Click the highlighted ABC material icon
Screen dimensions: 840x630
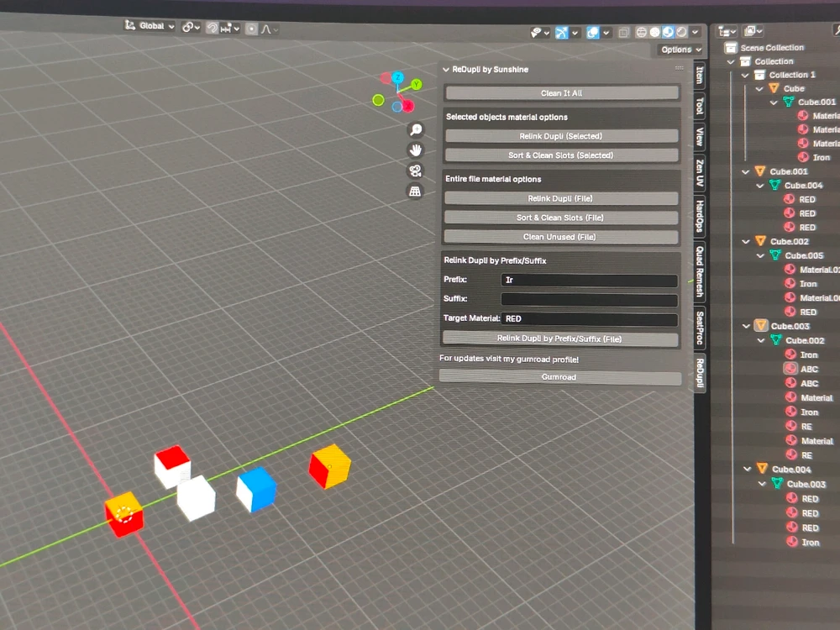click(x=790, y=369)
